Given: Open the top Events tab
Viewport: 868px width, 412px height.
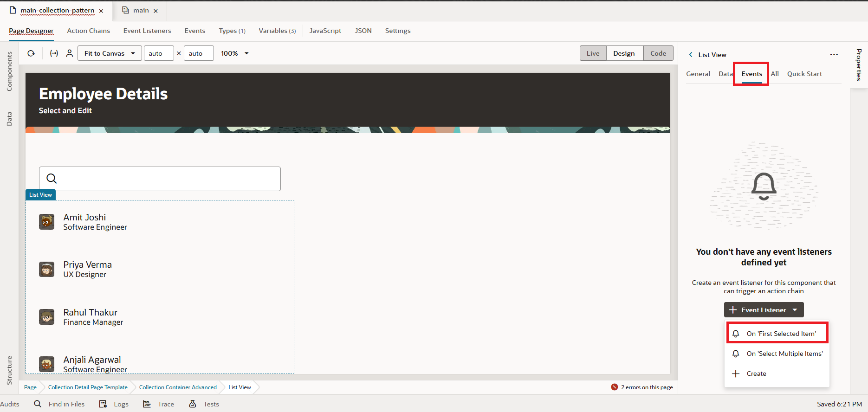Looking at the screenshot, I should coord(194,31).
